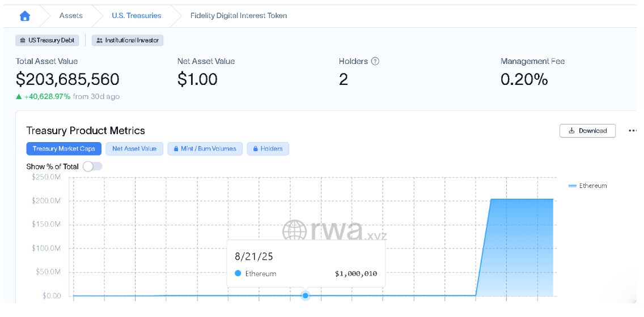Image resolution: width=644 pixels, height=317 pixels.
Task: Click the Ethereum legend color swatch
Action: pyautogui.click(x=573, y=186)
